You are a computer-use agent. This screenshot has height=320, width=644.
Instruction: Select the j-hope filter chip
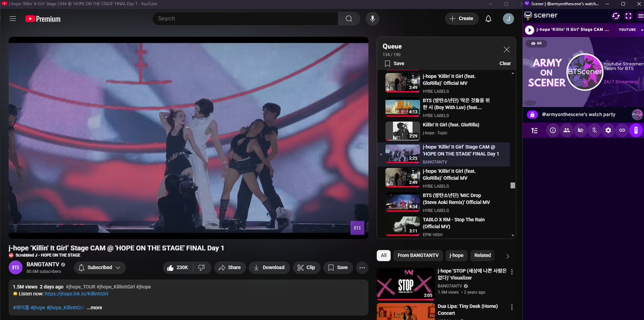(x=457, y=256)
